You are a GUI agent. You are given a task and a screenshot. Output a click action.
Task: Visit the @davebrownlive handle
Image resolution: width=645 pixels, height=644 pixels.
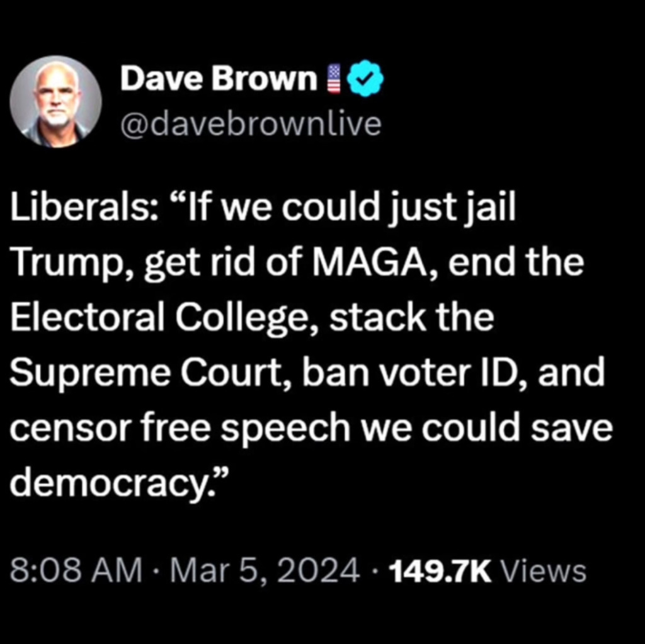pos(251,124)
